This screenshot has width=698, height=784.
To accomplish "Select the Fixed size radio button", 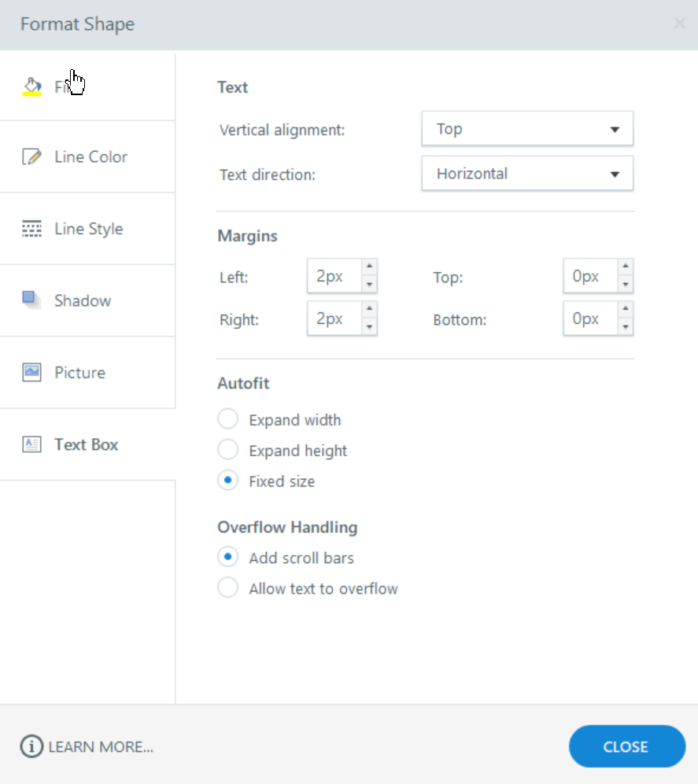I will (228, 480).
